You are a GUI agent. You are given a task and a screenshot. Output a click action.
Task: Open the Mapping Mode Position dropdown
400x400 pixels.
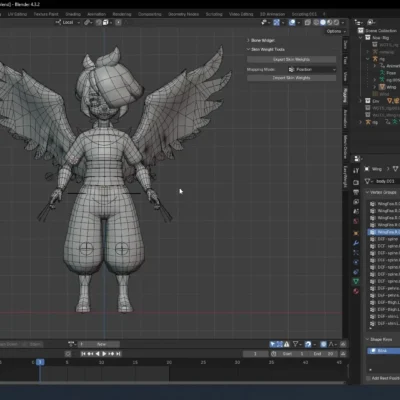[x=312, y=69]
